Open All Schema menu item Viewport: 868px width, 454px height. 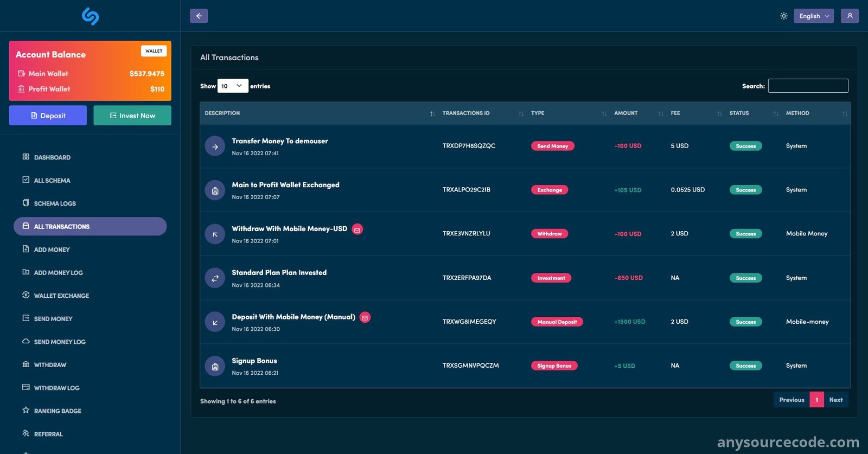point(90,180)
